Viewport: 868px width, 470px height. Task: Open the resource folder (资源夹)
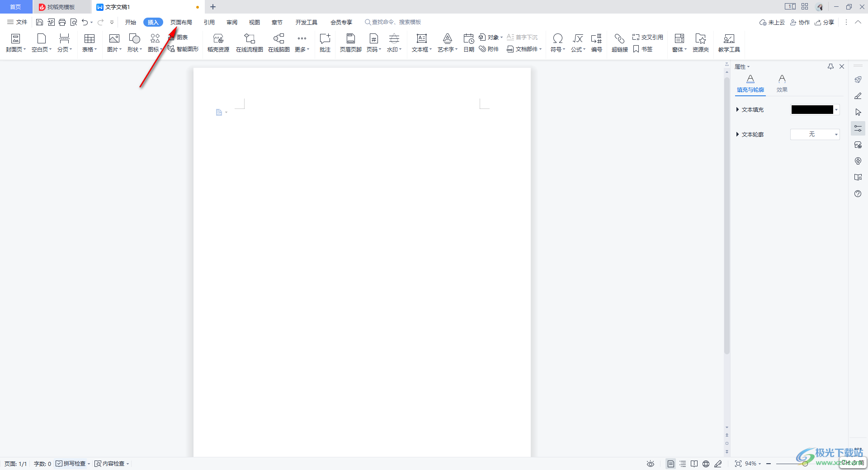(x=701, y=43)
